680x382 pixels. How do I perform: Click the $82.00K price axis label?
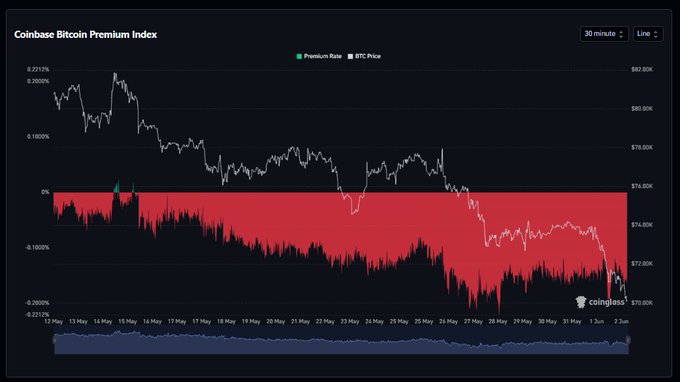point(642,69)
